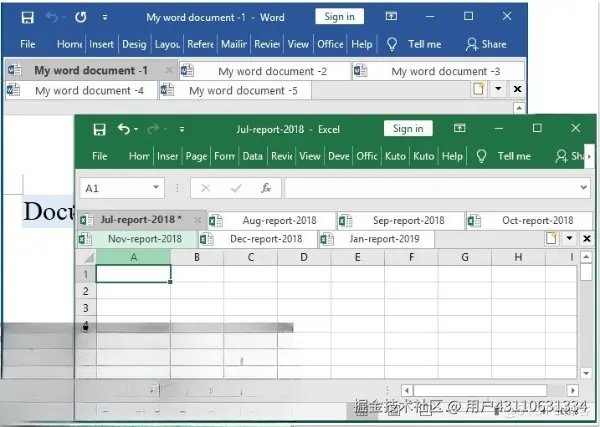The height and width of the screenshot is (427, 600).
Task: Open the Page Layout tab in Excel
Action: point(196,156)
